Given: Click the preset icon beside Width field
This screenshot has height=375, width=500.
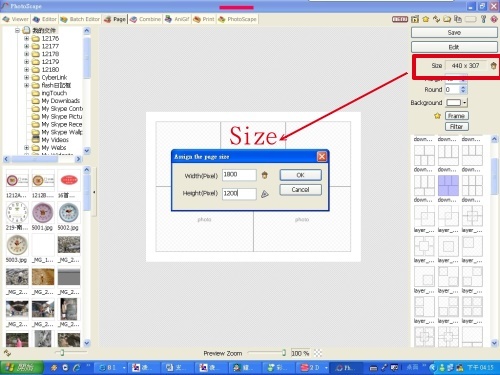Looking at the screenshot, I should pos(265,175).
